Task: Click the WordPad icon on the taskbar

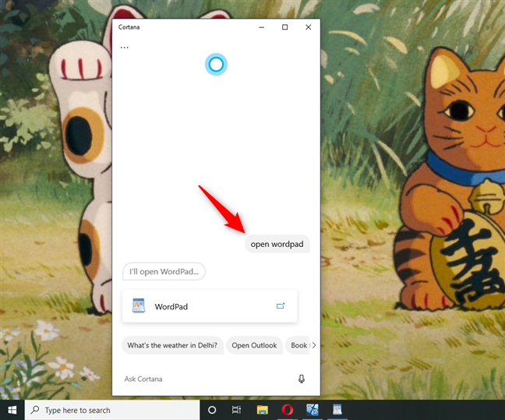Action: pos(337,410)
